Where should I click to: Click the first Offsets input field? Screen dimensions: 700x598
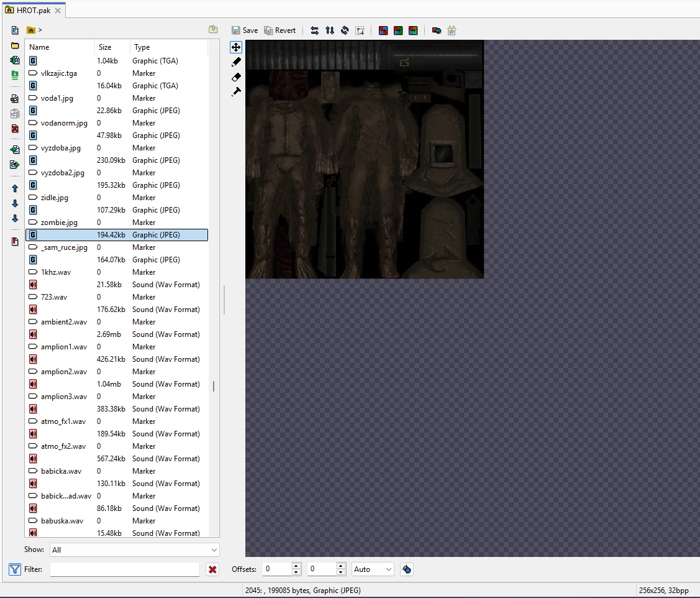277,569
